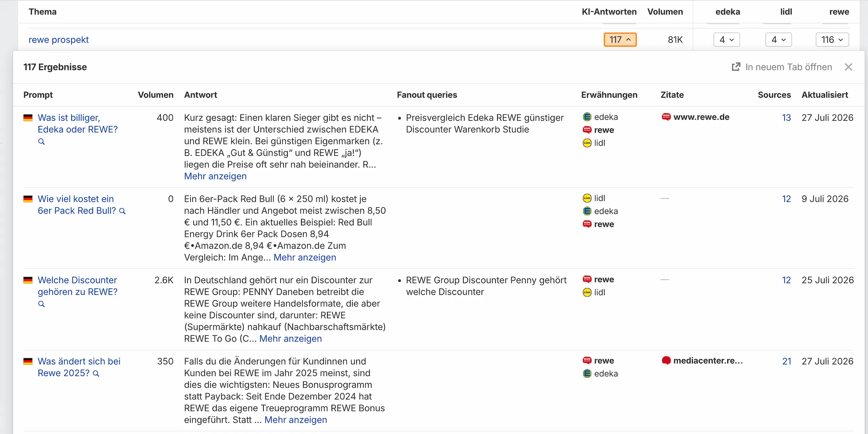Viewport: 868px width, 434px height.
Task: Click the rewe logo in the Red Bull row
Action: [587, 224]
